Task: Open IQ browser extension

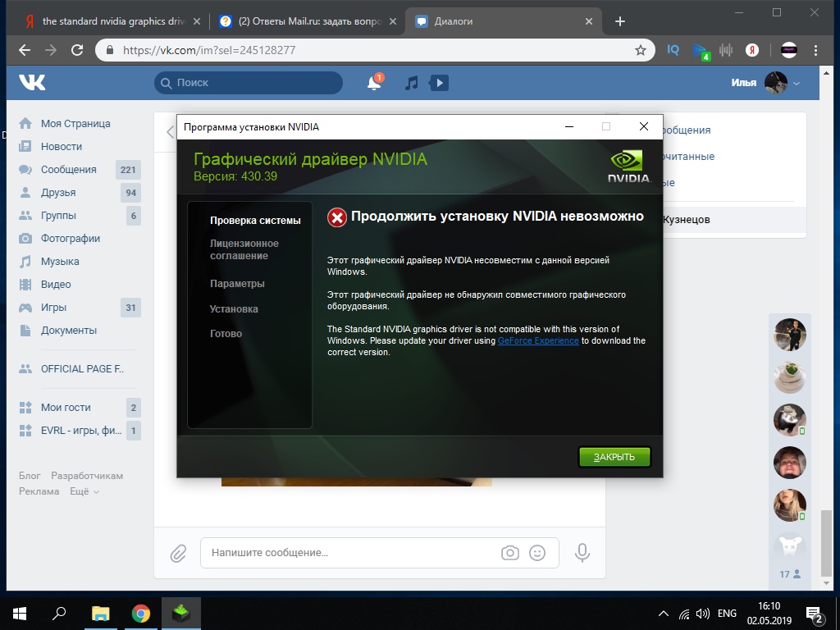Action: (x=673, y=50)
